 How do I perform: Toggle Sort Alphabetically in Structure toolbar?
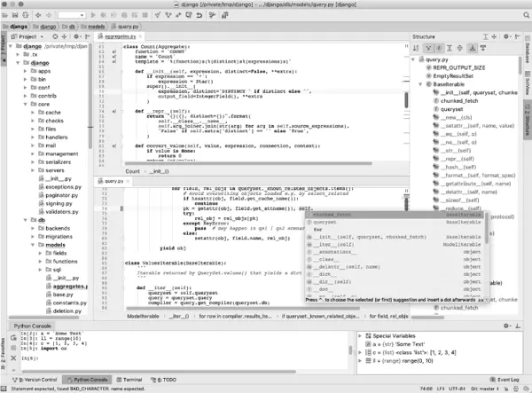[x=416, y=48]
